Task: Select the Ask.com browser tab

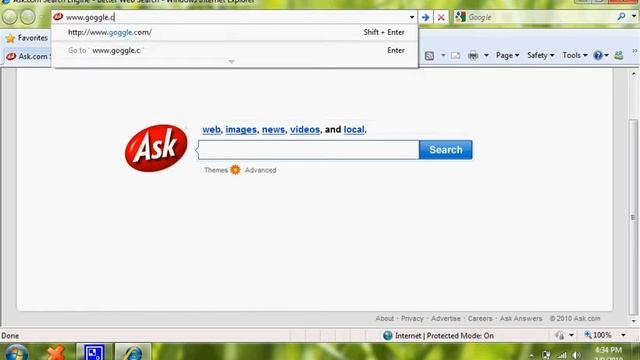Action: click(28, 56)
